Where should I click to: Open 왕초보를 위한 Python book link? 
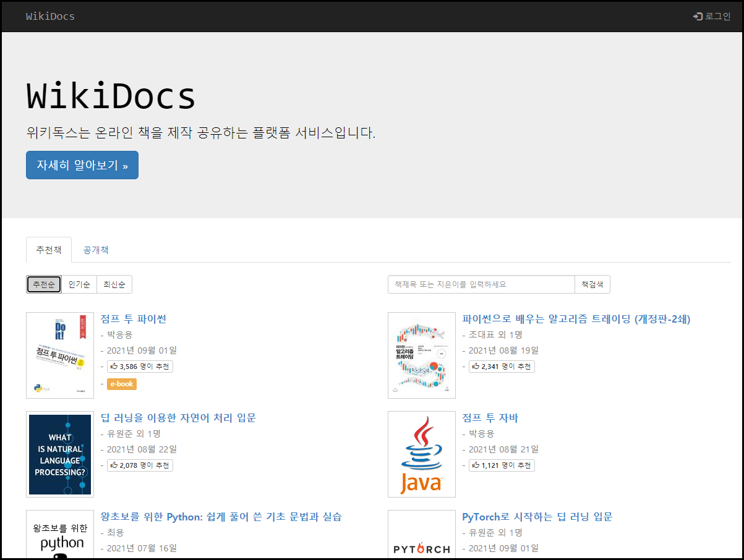coord(221,517)
